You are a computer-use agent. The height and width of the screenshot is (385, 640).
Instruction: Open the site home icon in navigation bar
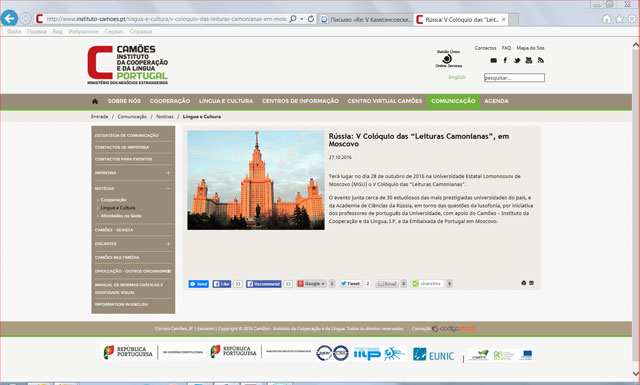point(95,101)
